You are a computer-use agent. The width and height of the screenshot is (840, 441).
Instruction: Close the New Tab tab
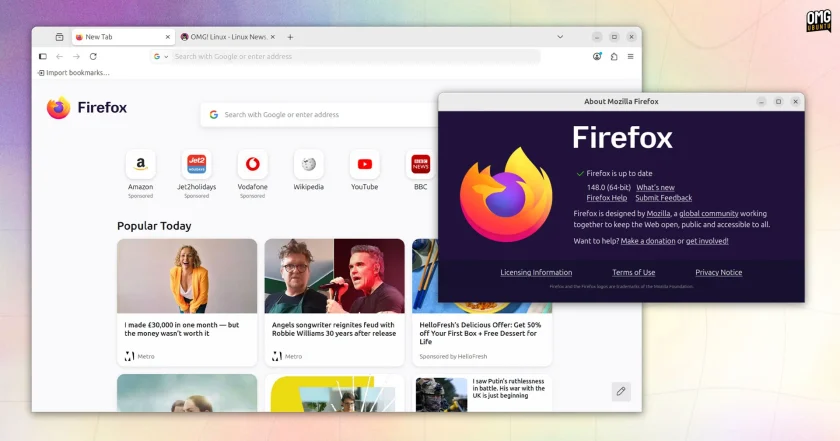point(168,37)
